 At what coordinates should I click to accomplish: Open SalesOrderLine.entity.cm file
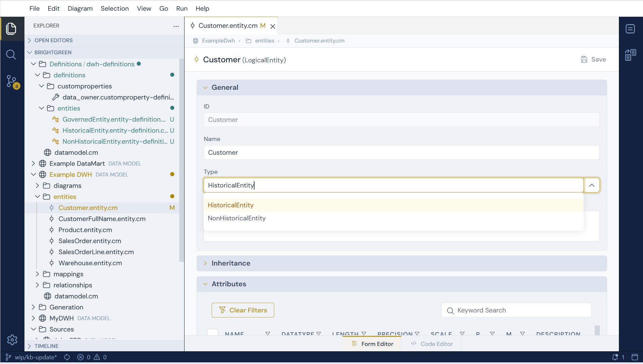96,252
